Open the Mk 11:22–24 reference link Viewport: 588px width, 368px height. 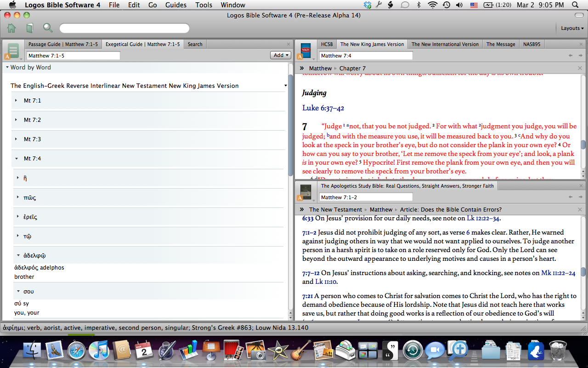(558, 273)
